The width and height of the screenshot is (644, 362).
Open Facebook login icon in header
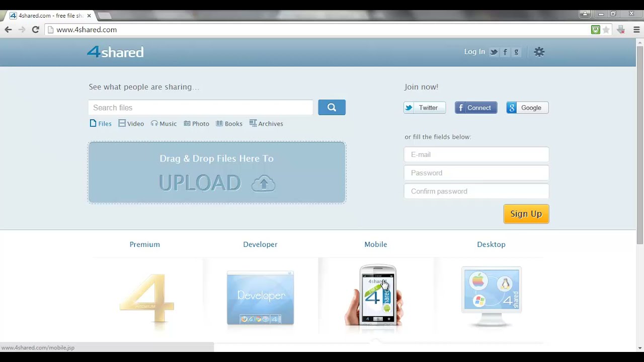coord(505,52)
